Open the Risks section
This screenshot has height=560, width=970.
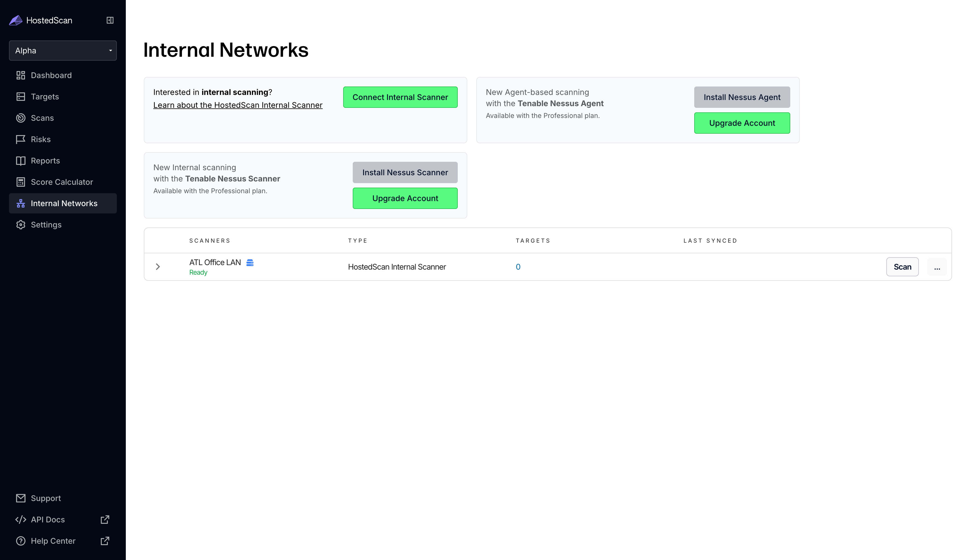click(63, 139)
